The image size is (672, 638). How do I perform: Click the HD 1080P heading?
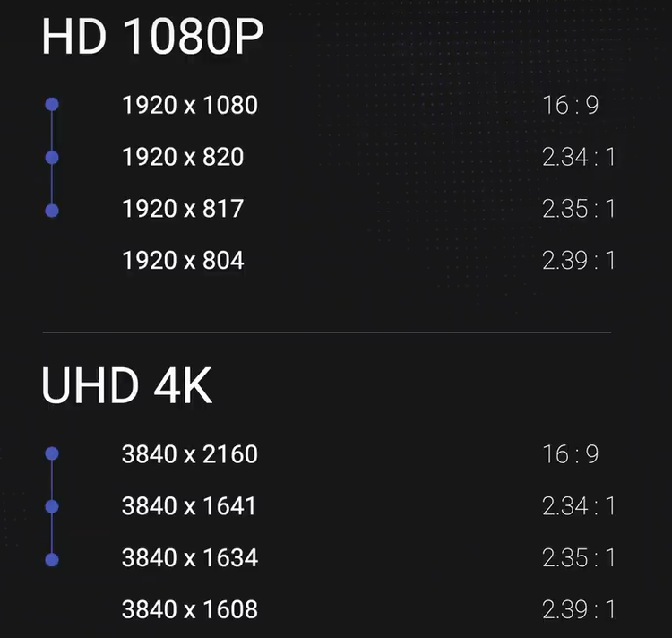(152, 37)
